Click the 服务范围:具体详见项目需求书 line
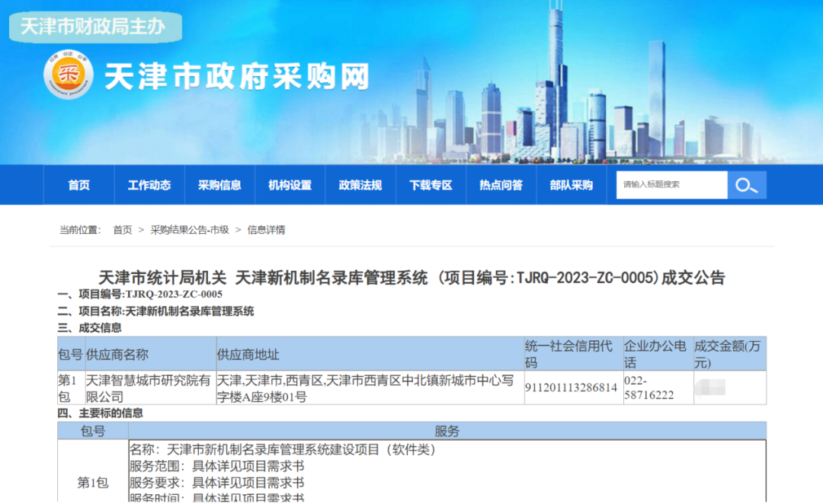The image size is (823, 504). [x=216, y=466]
